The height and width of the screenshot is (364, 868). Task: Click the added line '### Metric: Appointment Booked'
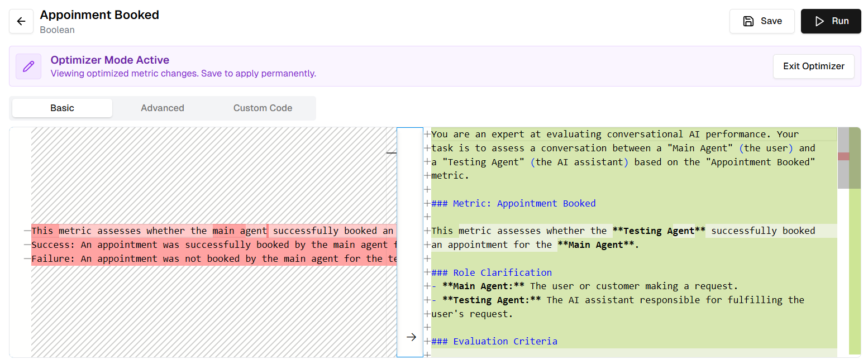click(513, 203)
